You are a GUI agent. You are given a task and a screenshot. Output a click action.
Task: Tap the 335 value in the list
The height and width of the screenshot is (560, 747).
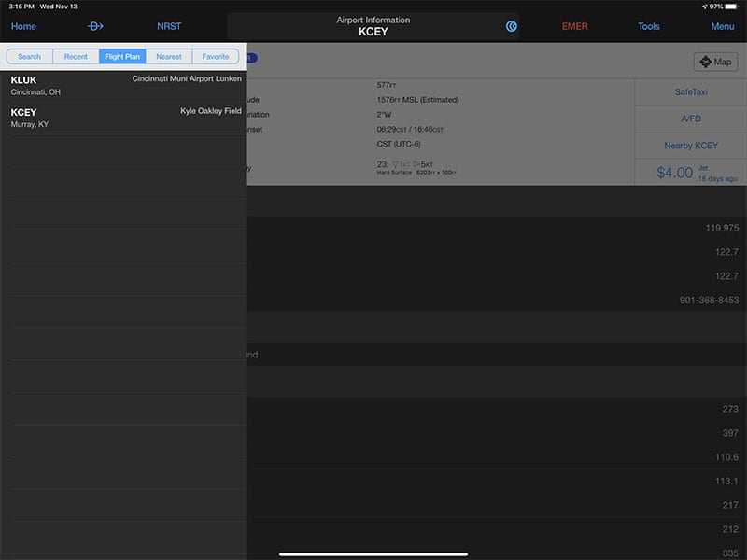730,553
